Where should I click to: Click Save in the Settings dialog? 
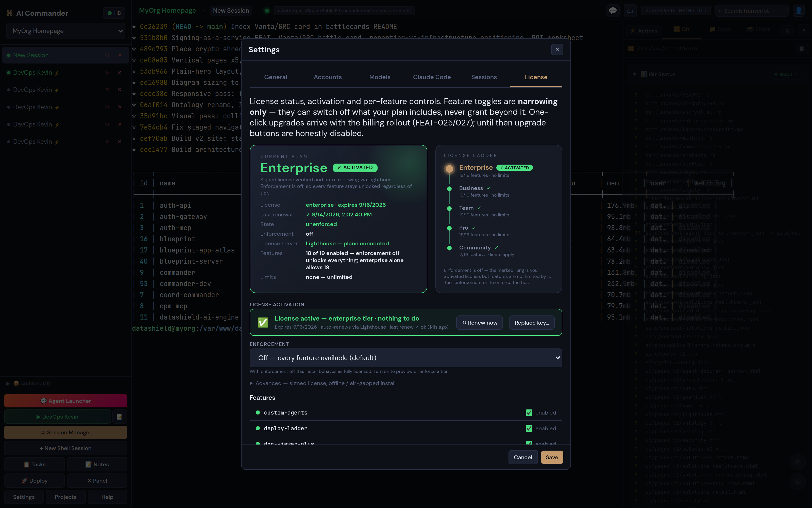coord(552,457)
